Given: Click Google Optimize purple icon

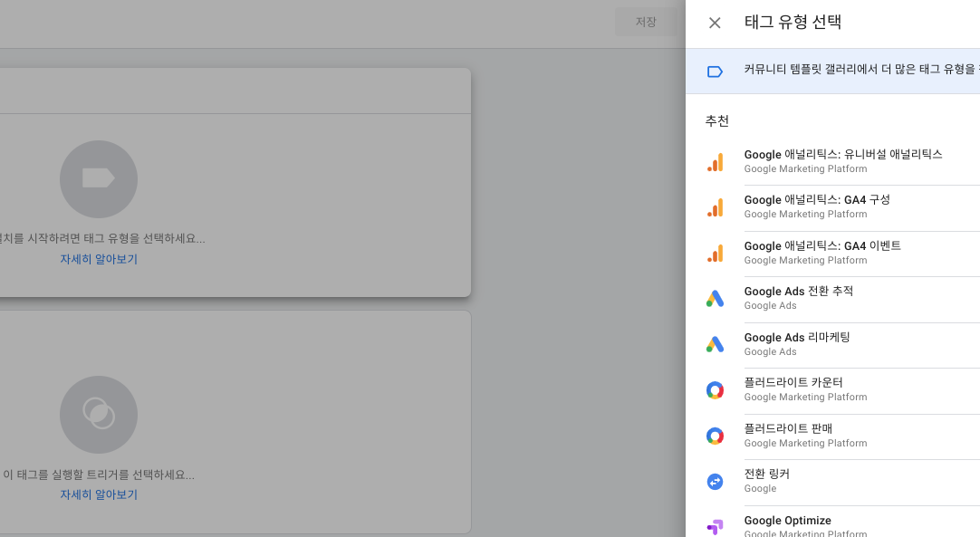Looking at the screenshot, I should click(x=715, y=527).
